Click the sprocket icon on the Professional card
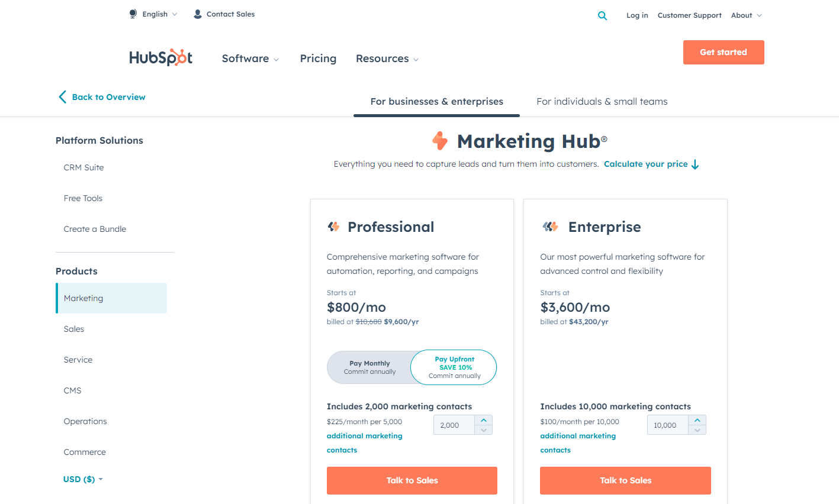The image size is (839, 504). [x=333, y=226]
